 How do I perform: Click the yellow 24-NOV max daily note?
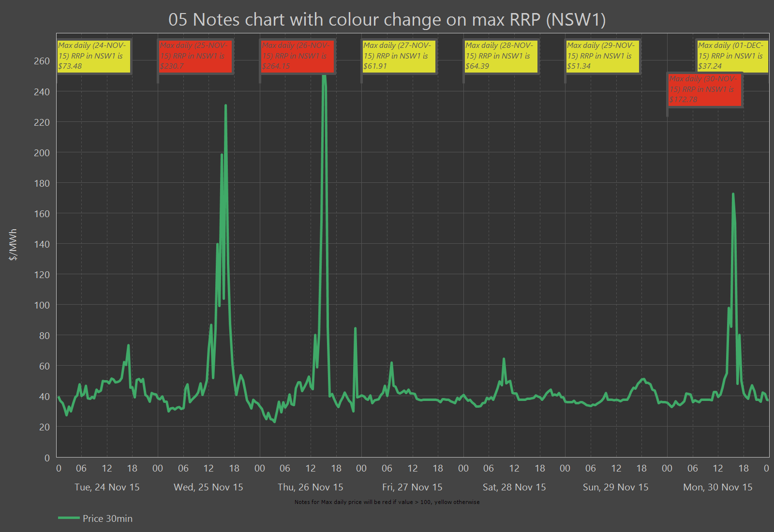point(93,56)
